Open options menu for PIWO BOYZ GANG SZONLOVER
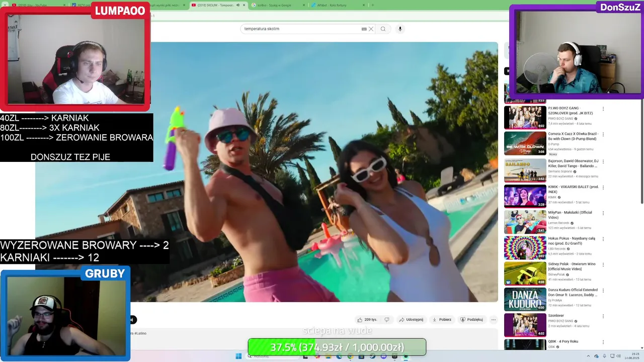 603,109
